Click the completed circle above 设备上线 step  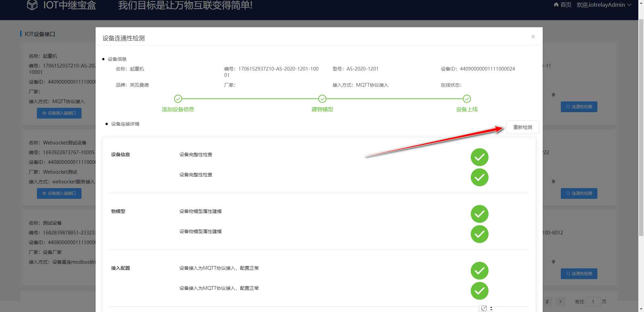[467, 99]
